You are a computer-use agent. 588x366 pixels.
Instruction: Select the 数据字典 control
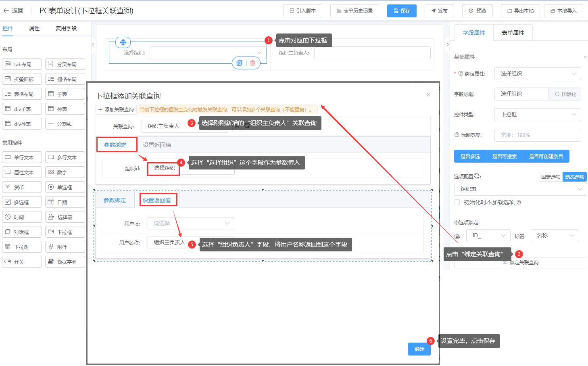pos(65,262)
